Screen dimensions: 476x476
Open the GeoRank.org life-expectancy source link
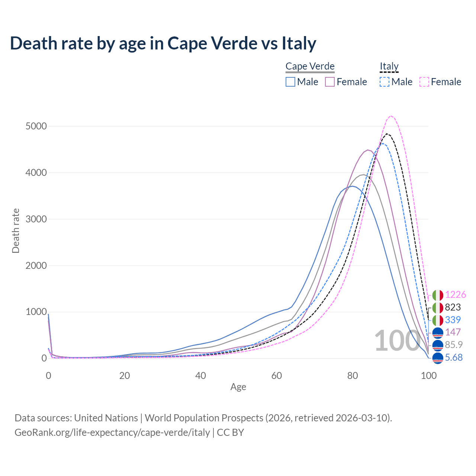112,432
